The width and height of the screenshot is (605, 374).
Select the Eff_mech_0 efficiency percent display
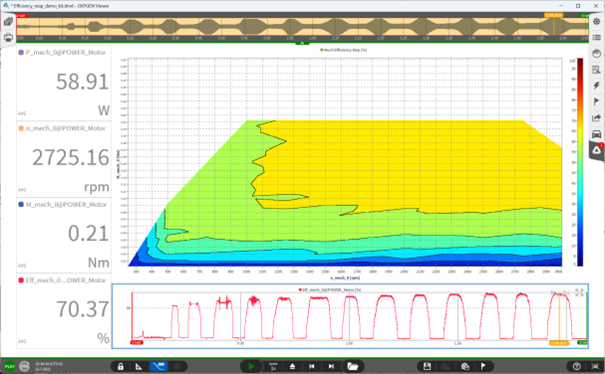tap(64, 311)
